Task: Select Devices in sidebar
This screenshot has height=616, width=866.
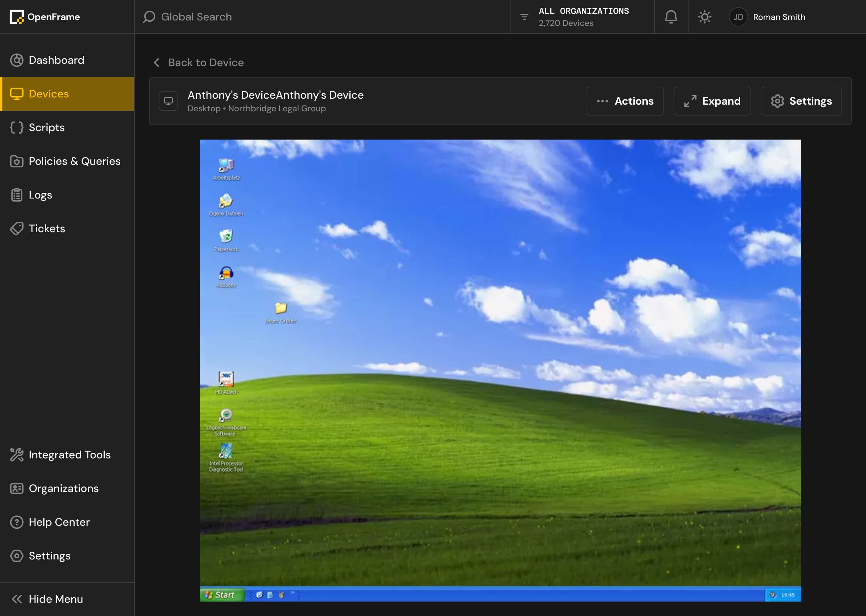Action: click(x=67, y=94)
